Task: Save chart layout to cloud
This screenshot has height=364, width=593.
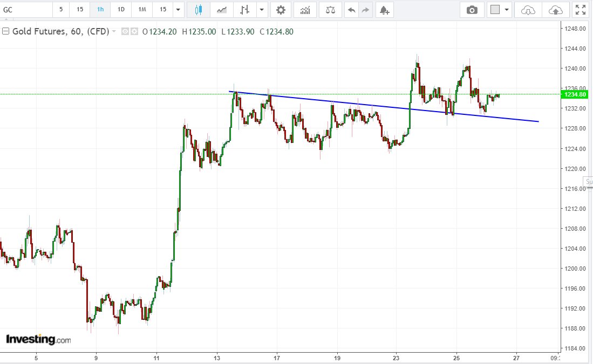Action: click(x=555, y=10)
